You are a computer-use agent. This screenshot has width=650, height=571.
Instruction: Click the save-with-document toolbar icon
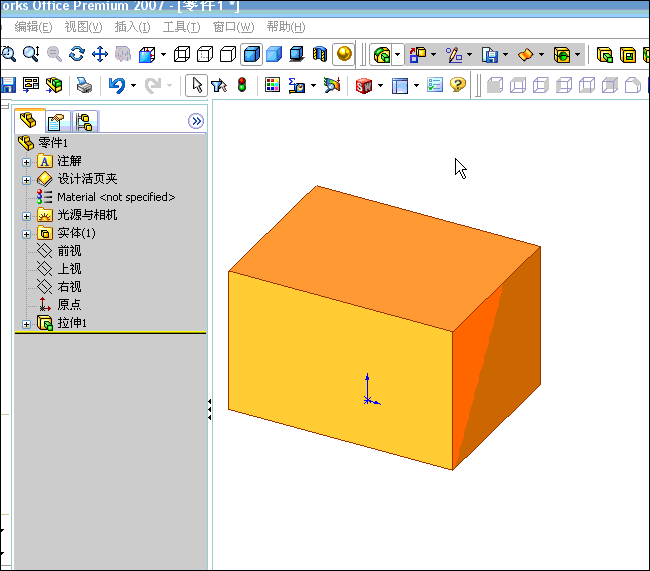[x=490, y=54]
